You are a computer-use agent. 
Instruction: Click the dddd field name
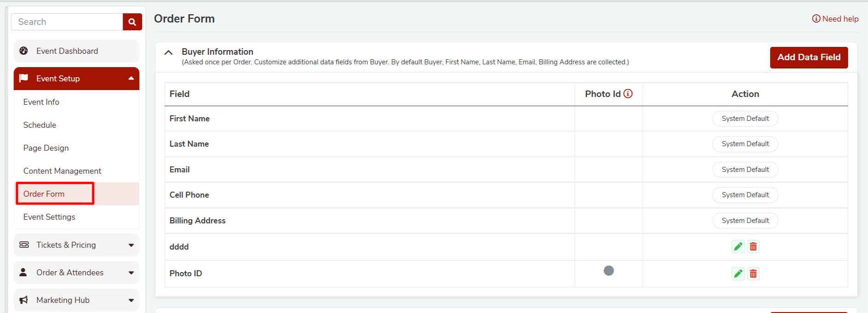point(179,247)
